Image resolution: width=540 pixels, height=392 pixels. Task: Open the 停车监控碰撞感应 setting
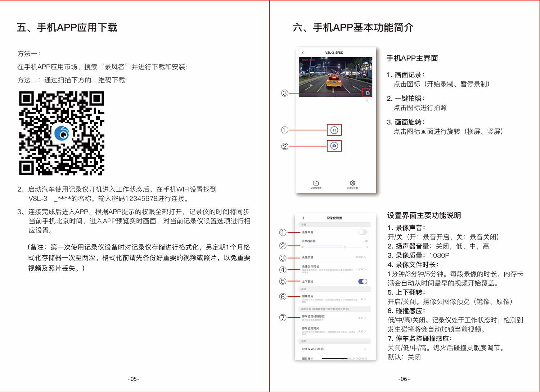click(x=361, y=318)
